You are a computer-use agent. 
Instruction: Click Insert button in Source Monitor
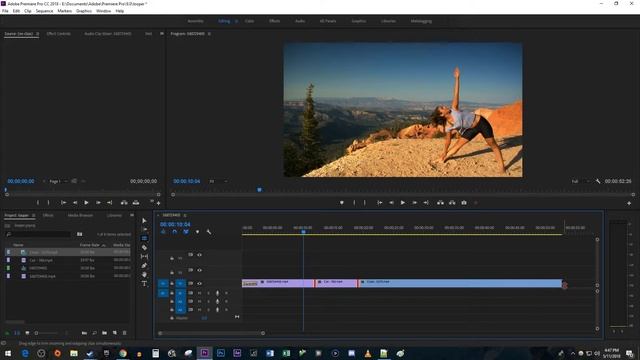124,202
